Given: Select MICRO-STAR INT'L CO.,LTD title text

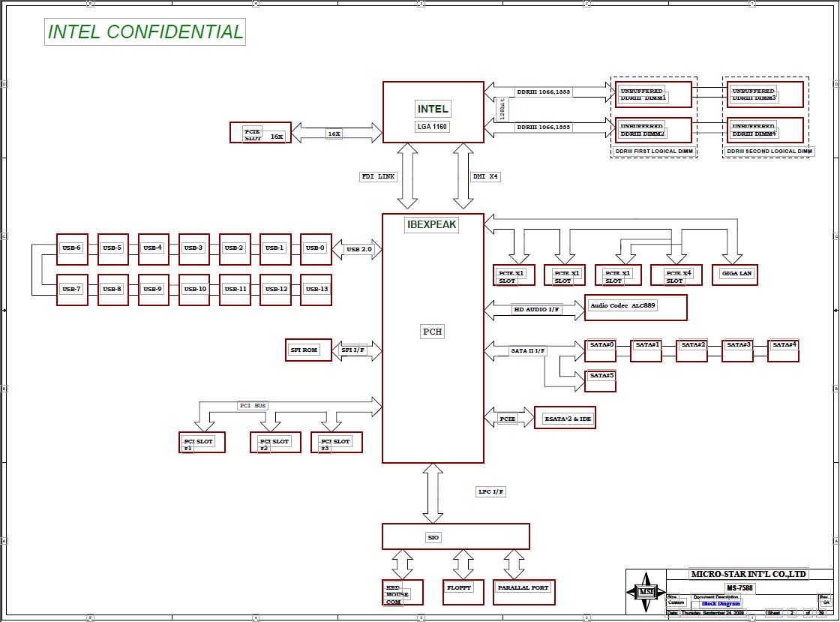Looking at the screenshot, I should coord(748,574).
